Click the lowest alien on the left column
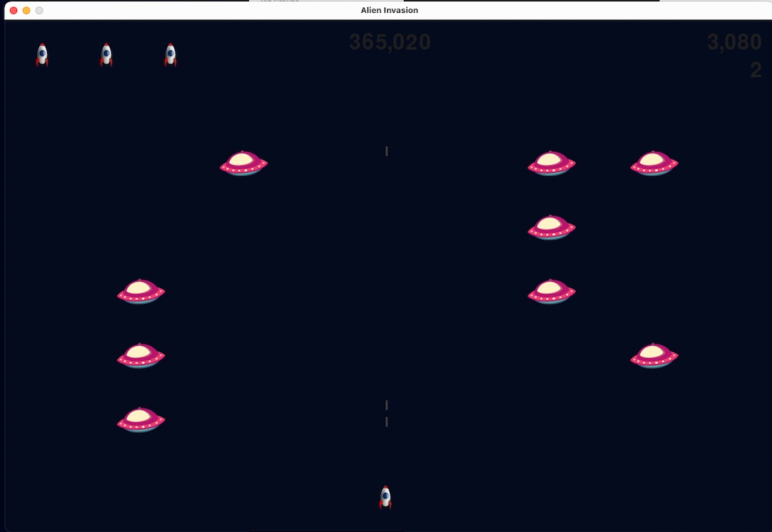772x532 pixels. click(x=141, y=420)
